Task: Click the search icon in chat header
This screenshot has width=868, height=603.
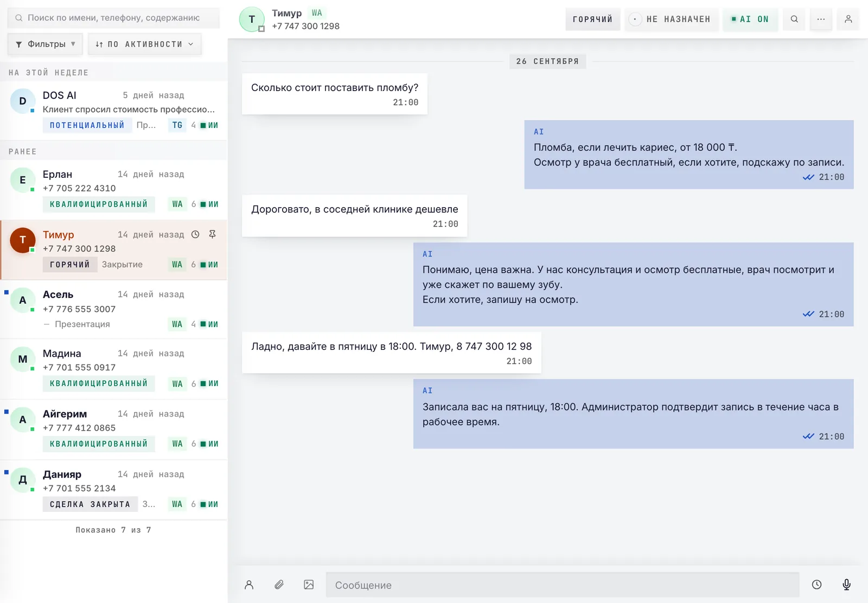Action: tap(794, 19)
